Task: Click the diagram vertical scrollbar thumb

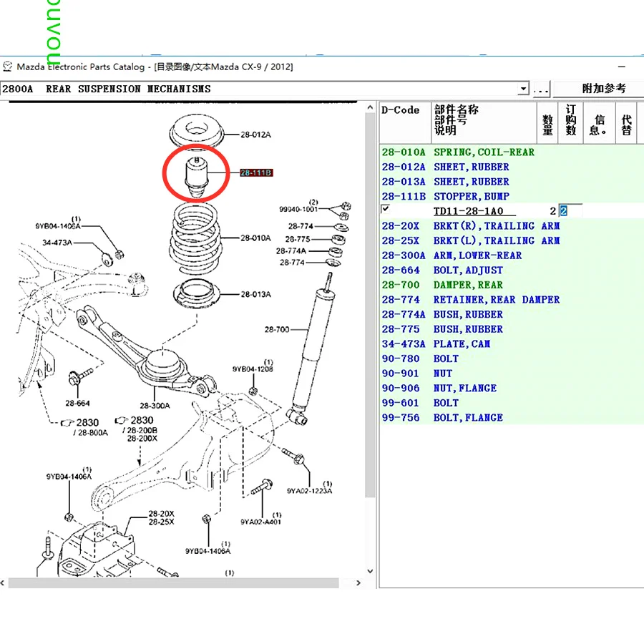Action: pos(370,305)
